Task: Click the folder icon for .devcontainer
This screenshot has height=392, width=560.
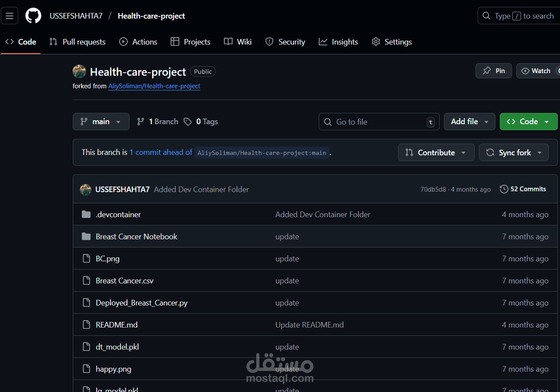Action: pyautogui.click(x=87, y=215)
